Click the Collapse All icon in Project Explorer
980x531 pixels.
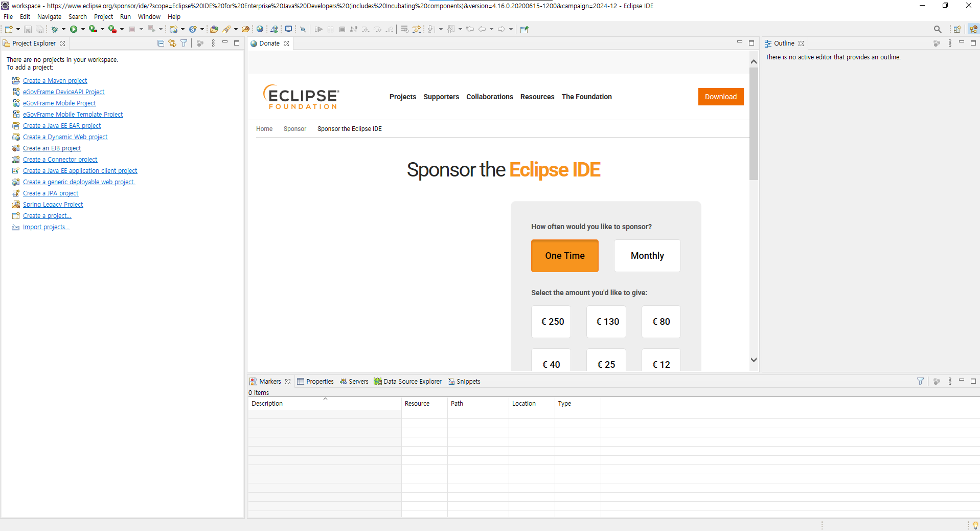point(161,43)
